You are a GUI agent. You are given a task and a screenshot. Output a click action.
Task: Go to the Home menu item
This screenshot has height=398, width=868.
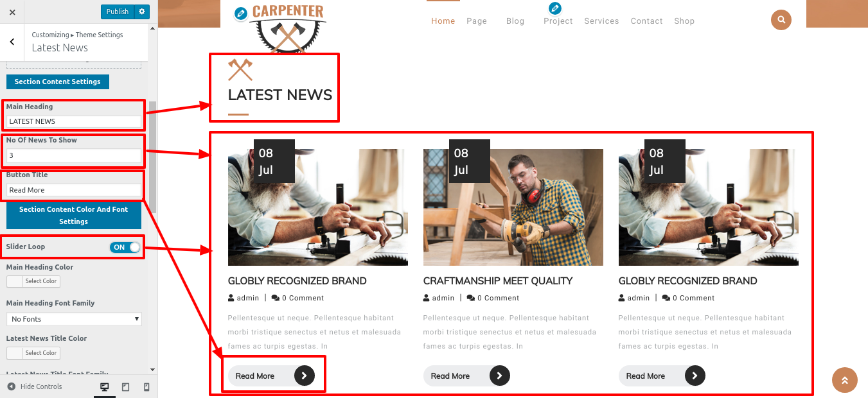(443, 21)
